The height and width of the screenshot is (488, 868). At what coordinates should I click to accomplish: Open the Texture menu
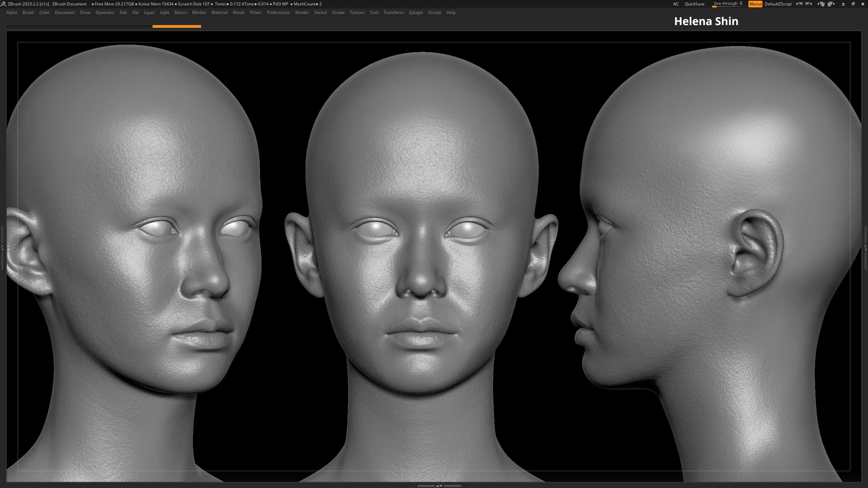click(x=357, y=12)
